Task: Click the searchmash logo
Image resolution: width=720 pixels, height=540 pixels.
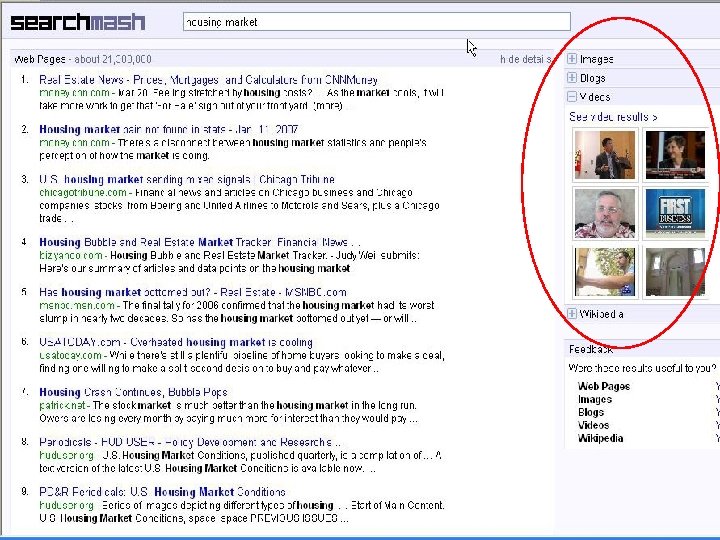Action: [78, 22]
